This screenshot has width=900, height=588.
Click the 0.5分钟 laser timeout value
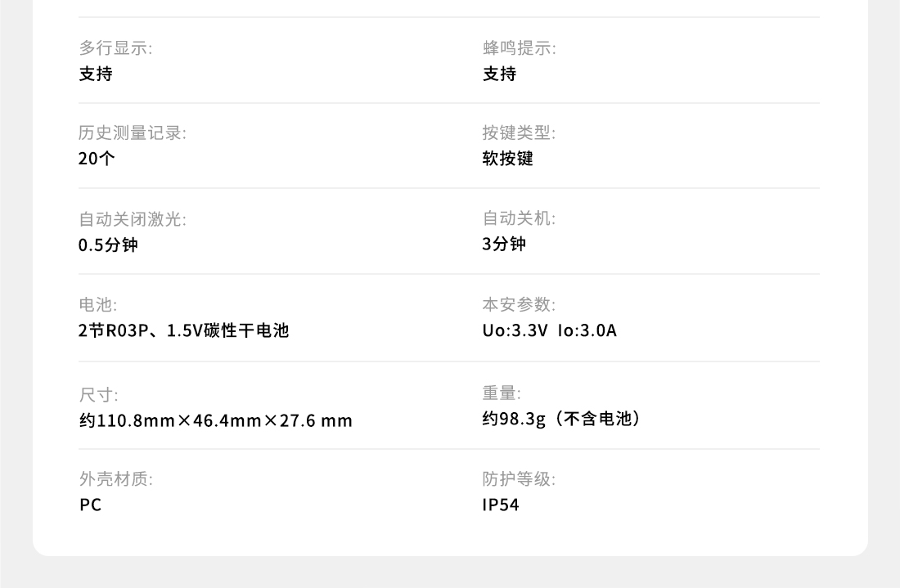(108, 245)
